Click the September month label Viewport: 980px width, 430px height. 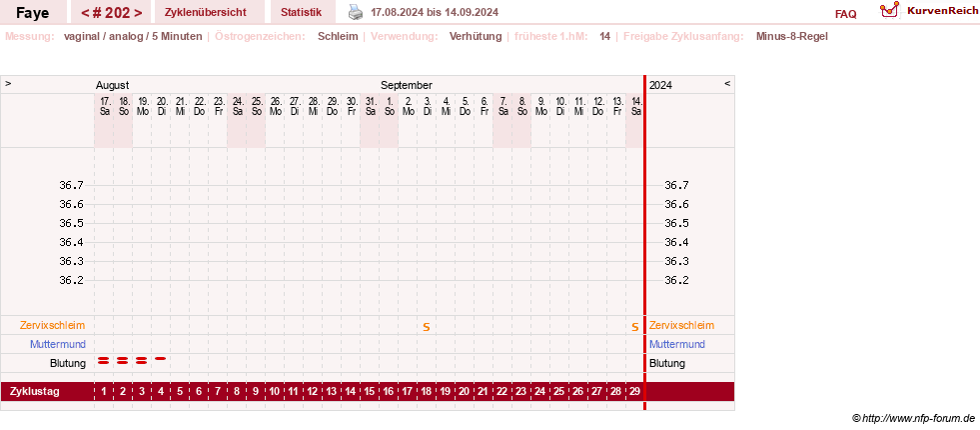pos(407,85)
